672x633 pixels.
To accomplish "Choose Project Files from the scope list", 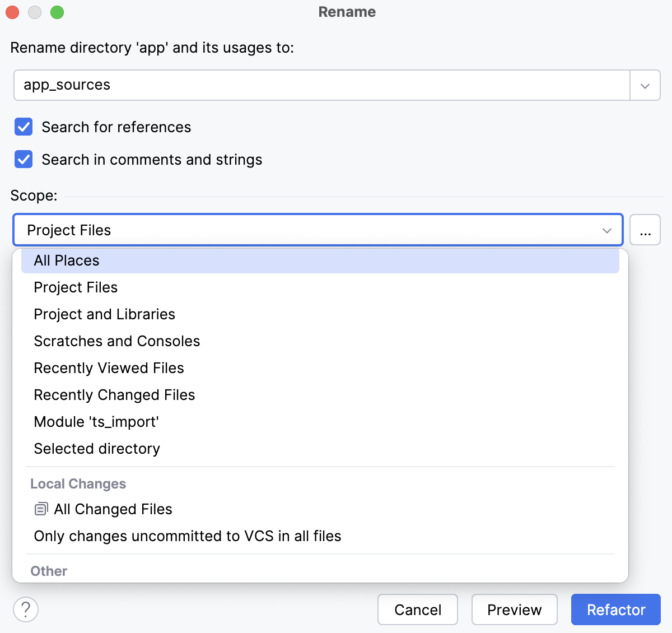I will [x=76, y=287].
